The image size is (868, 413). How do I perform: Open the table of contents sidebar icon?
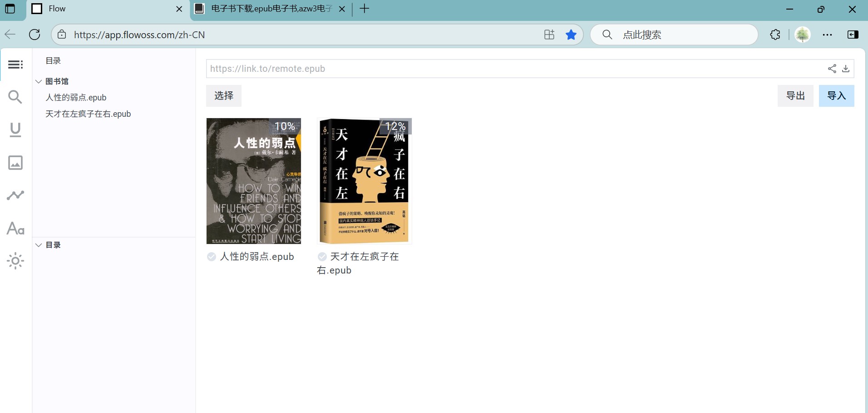click(15, 65)
